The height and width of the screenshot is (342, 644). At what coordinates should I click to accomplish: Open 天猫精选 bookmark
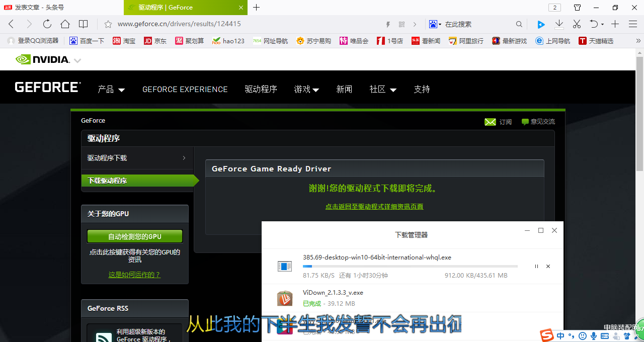click(x=596, y=41)
